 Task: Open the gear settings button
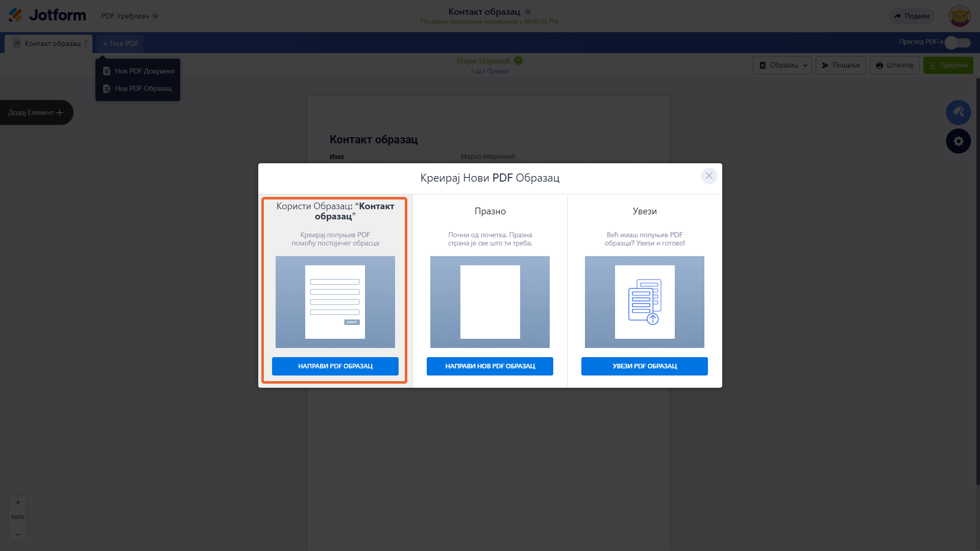958,141
